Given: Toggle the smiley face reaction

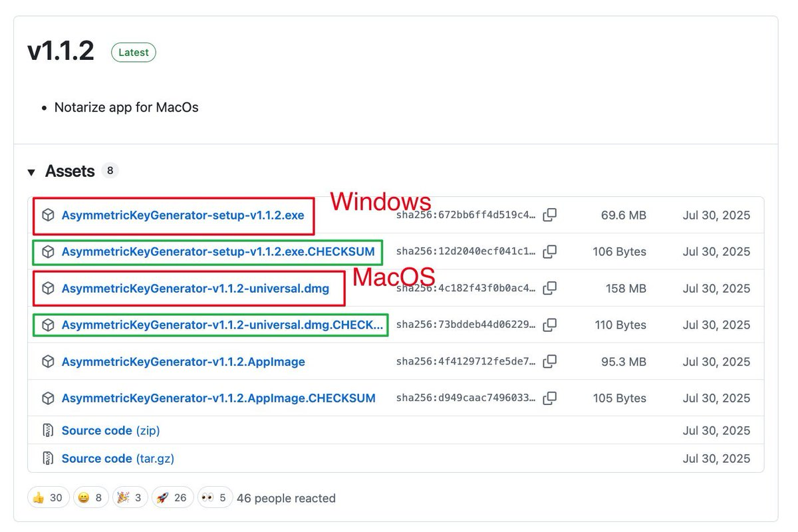Looking at the screenshot, I should click(90, 497).
